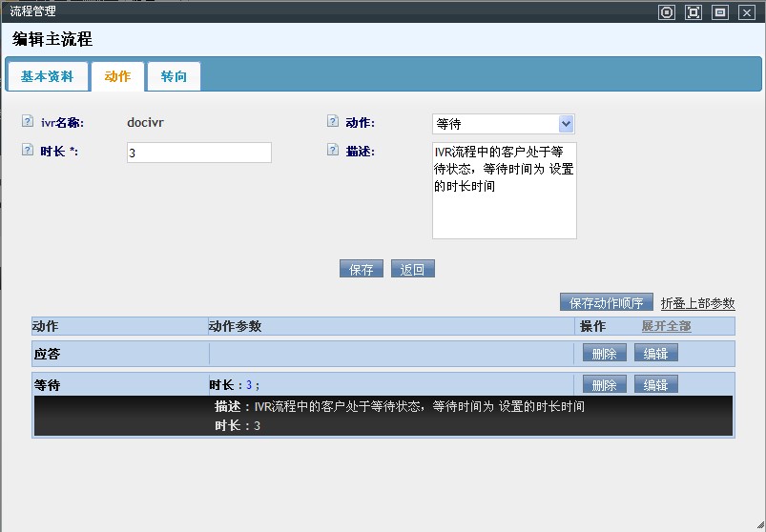Click the help icon beside 描述
The image size is (766, 532).
click(x=332, y=151)
